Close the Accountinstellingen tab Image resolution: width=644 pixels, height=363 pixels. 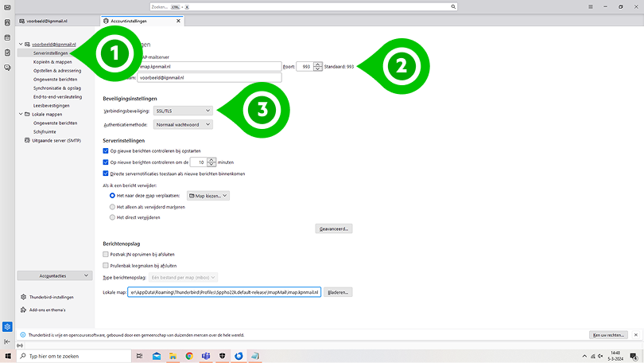click(x=178, y=21)
